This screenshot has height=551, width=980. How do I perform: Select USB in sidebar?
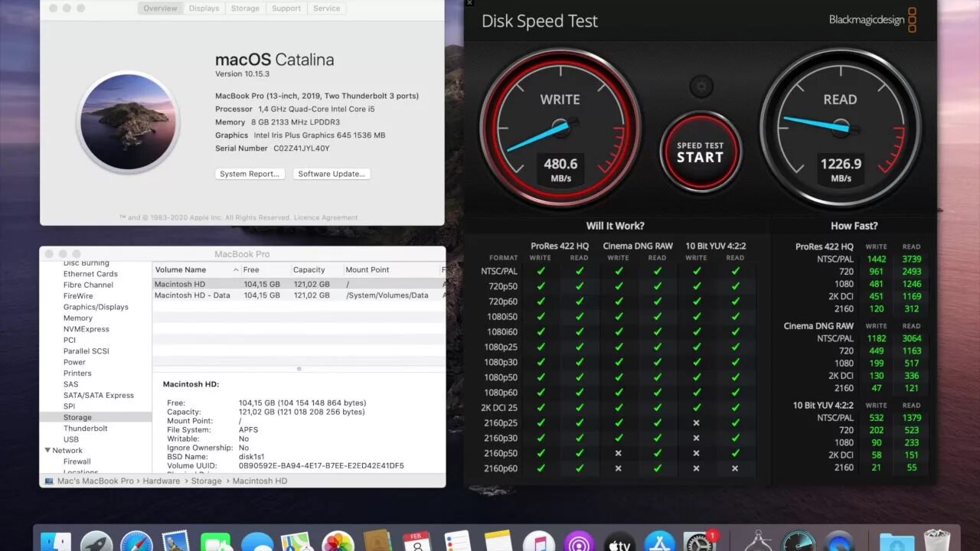coord(71,439)
